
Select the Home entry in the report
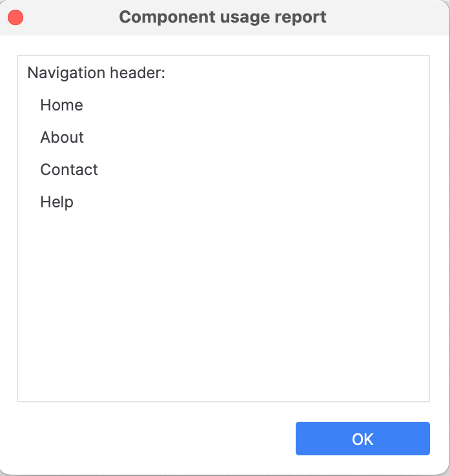(61, 105)
